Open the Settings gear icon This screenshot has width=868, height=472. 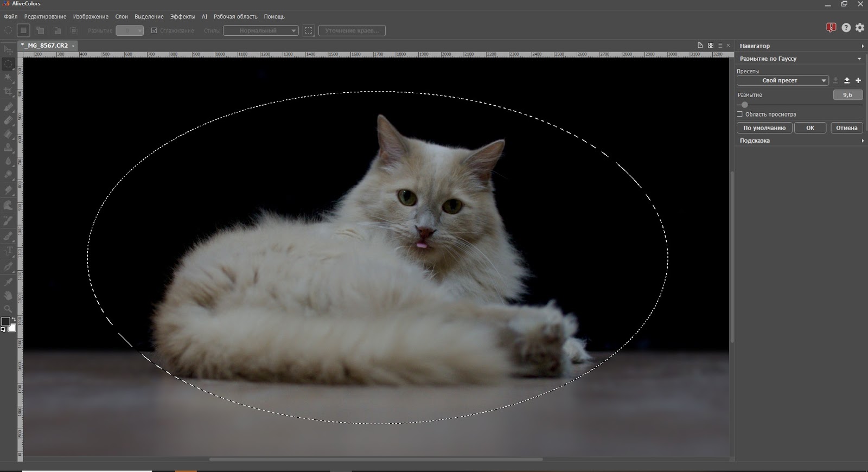click(860, 27)
